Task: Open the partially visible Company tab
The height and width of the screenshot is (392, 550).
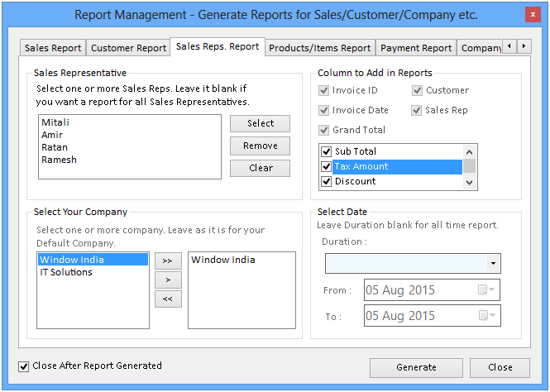Action: pyautogui.click(x=481, y=48)
